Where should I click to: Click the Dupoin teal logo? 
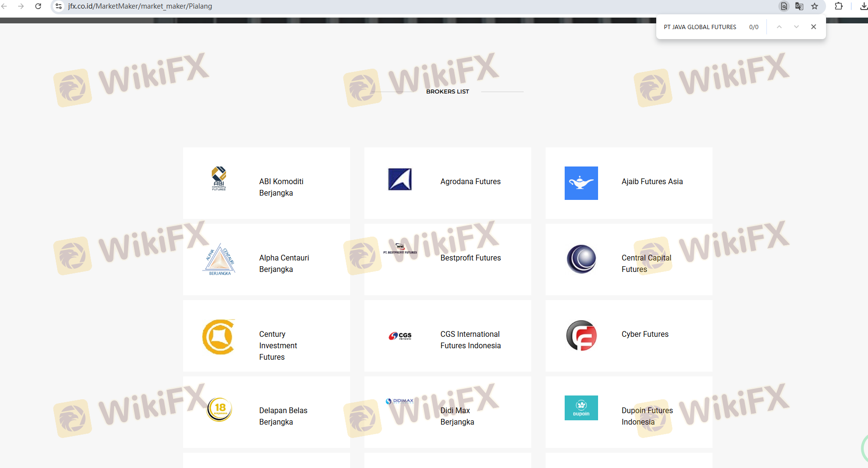click(581, 408)
